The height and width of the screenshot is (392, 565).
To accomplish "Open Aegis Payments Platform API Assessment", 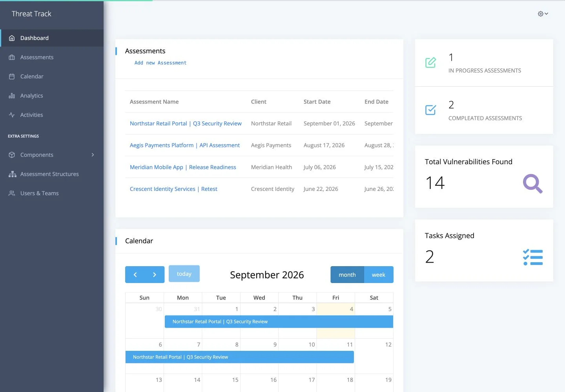I will [185, 145].
